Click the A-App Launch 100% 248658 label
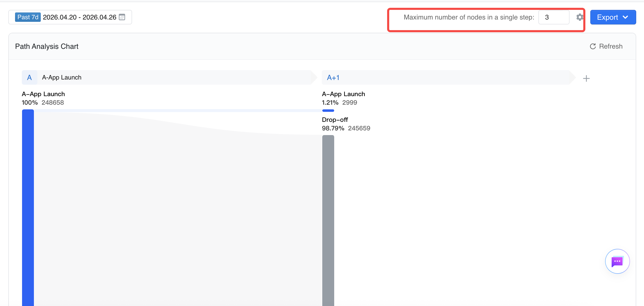 (43, 98)
